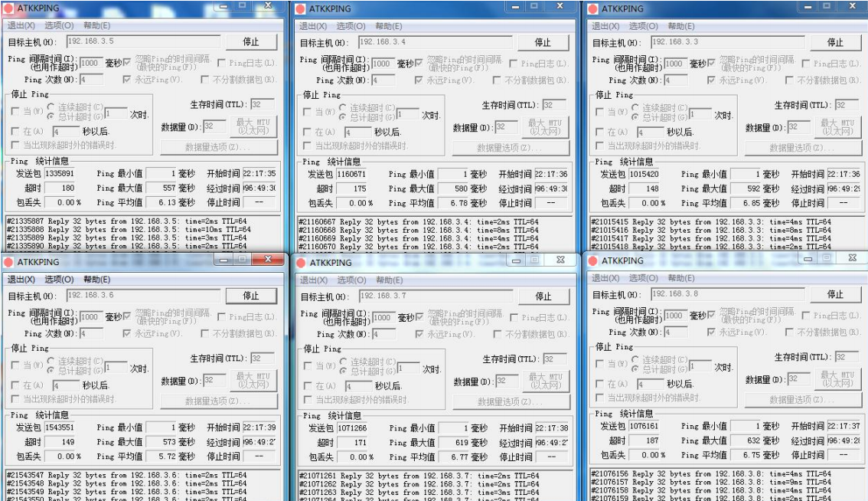Click 超时 count 187 in 192.168.3.8 window
868x501 pixels.
point(644,440)
